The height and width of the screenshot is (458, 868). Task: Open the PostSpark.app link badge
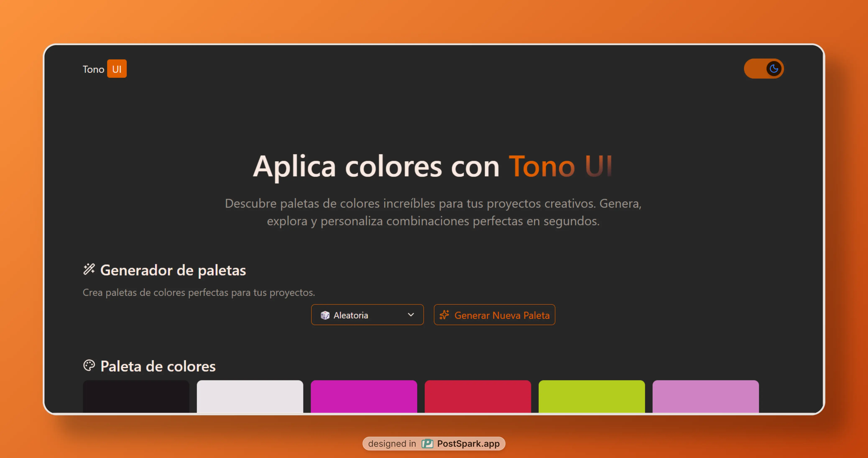tap(434, 444)
